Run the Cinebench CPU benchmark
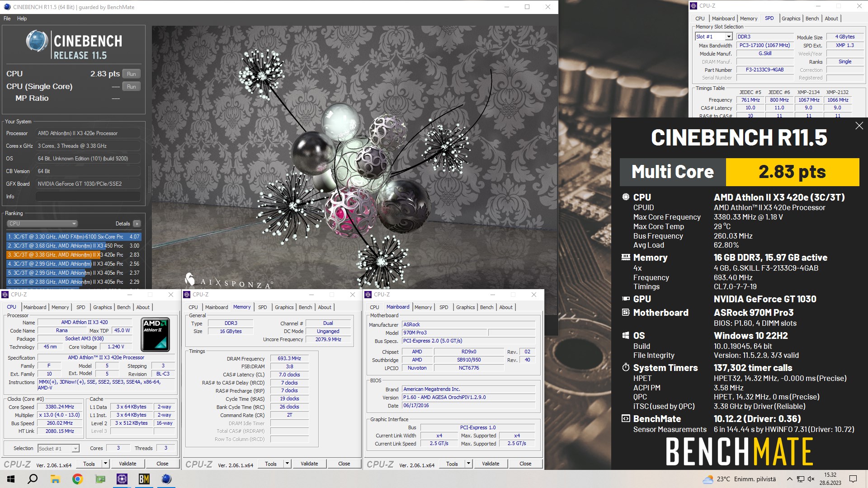This screenshot has width=868, height=488. [x=131, y=74]
